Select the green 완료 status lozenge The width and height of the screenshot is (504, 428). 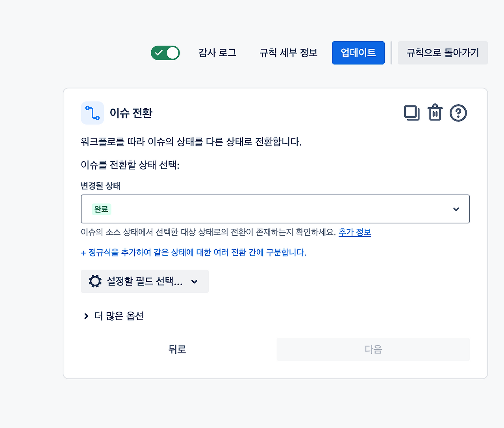coord(101,209)
